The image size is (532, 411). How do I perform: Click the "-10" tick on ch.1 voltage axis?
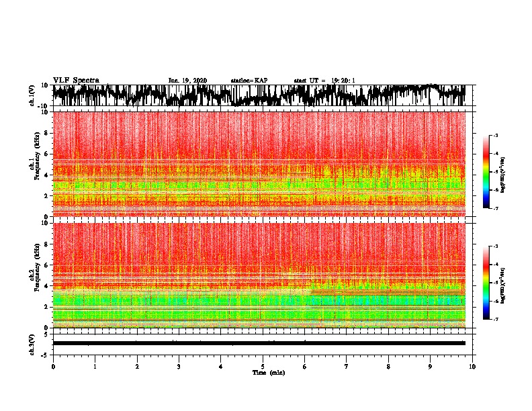(44, 106)
